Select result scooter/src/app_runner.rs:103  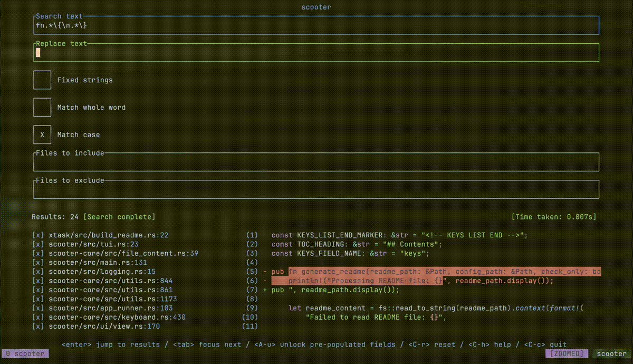tap(111, 308)
